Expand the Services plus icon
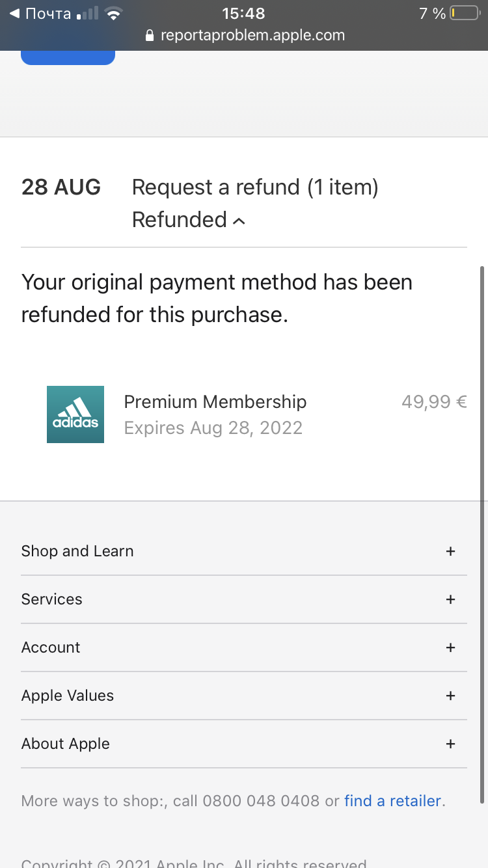The width and height of the screenshot is (488, 868). point(450,599)
